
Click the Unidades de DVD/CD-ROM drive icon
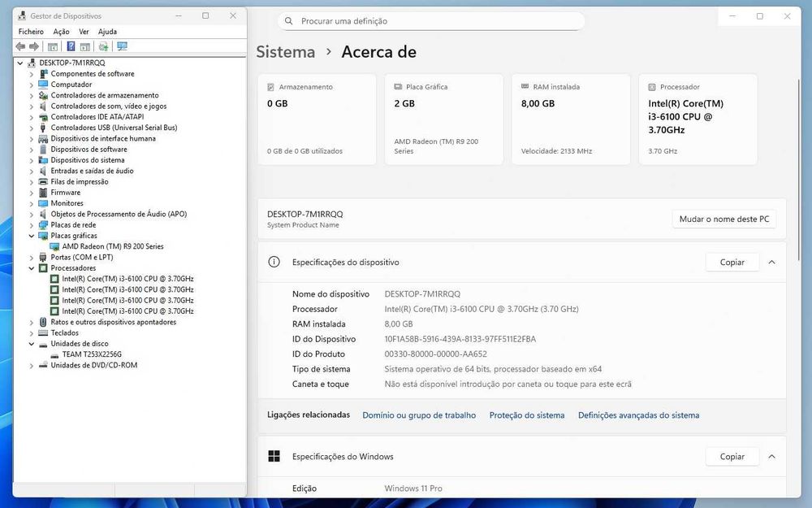[x=44, y=366]
